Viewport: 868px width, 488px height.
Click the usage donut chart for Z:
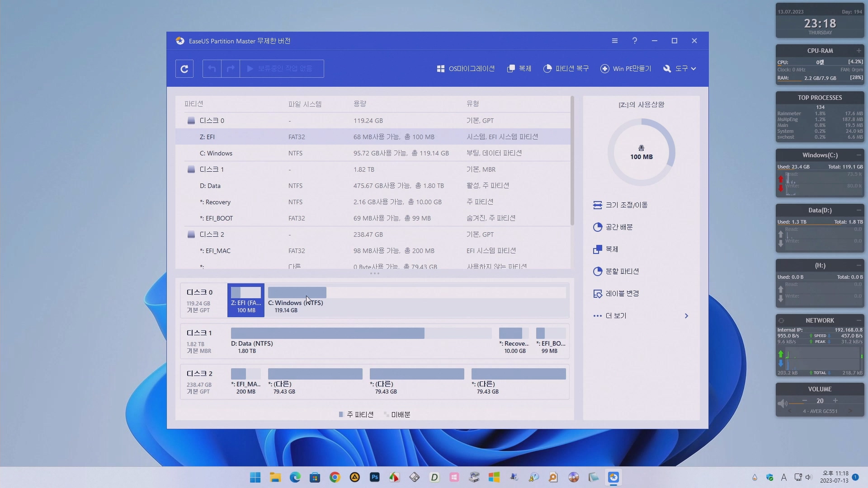pyautogui.click(x=642, y=152)
